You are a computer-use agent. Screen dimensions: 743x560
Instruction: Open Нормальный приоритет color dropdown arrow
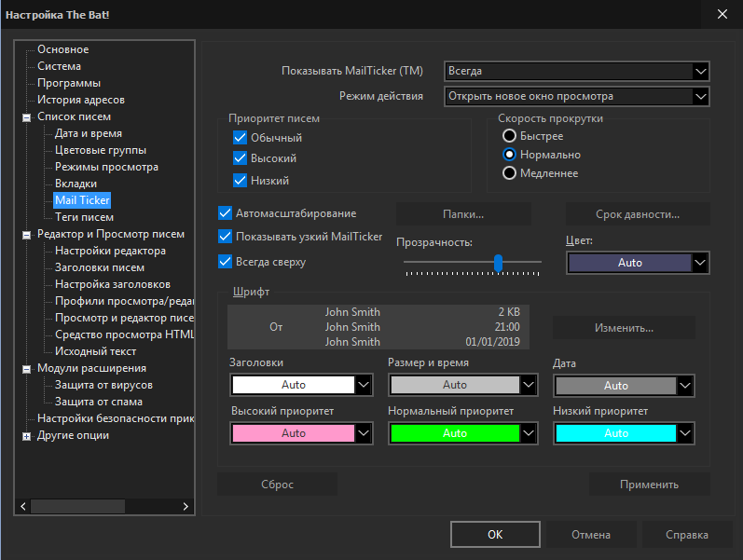pyautogui.click(x=529, y=433)
